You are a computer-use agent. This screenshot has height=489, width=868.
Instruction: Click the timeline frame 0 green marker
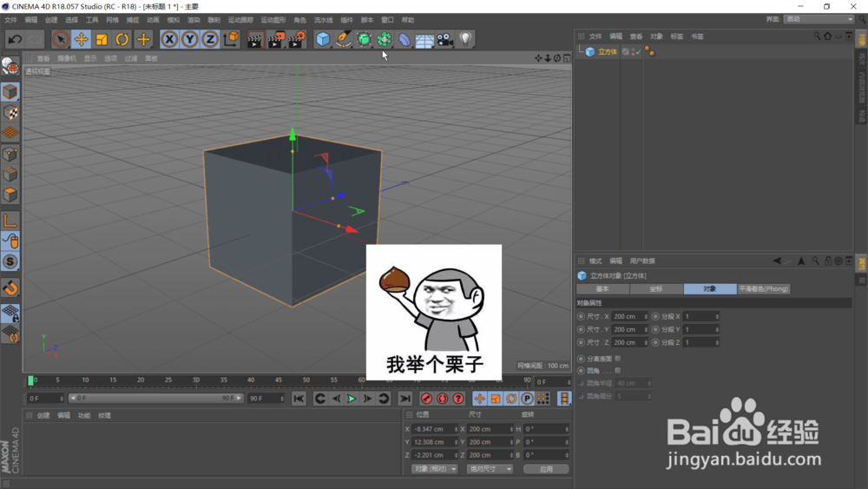coord(31,380)
